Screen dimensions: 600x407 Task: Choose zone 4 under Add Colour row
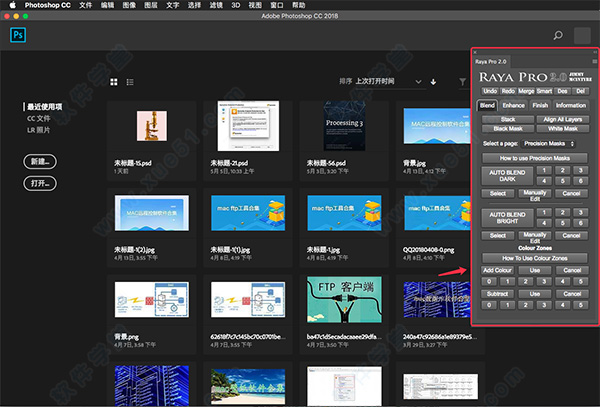point(562,282)
